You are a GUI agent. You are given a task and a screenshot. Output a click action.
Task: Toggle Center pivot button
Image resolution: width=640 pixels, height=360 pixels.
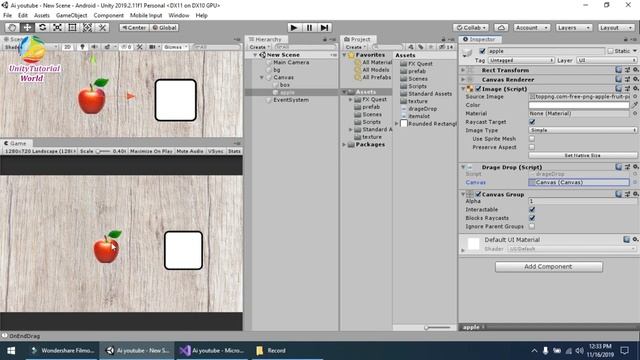[x=134, y=27]
